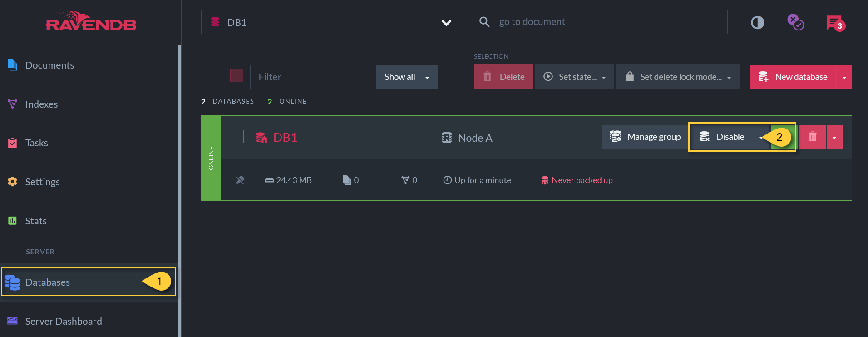The height and width of the screenshot is (337, 868).
Task: Click Disable for DB1
Action: coord(722,137)
